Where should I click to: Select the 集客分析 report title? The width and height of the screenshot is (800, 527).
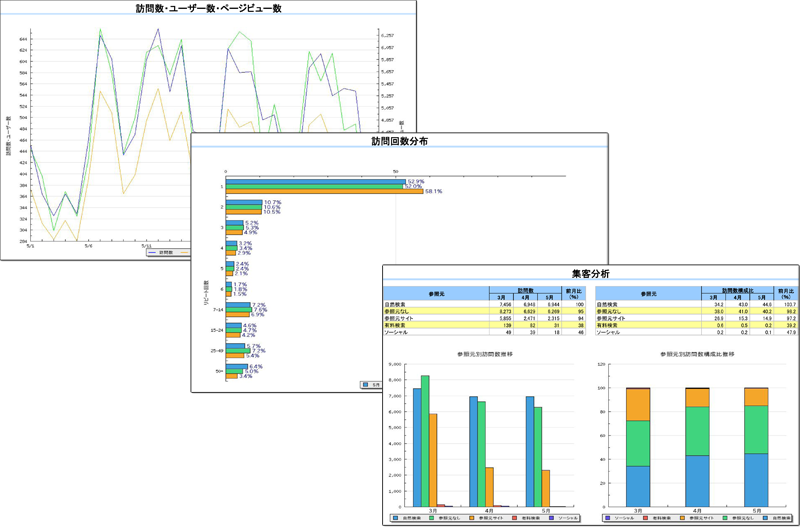point(590,274)
